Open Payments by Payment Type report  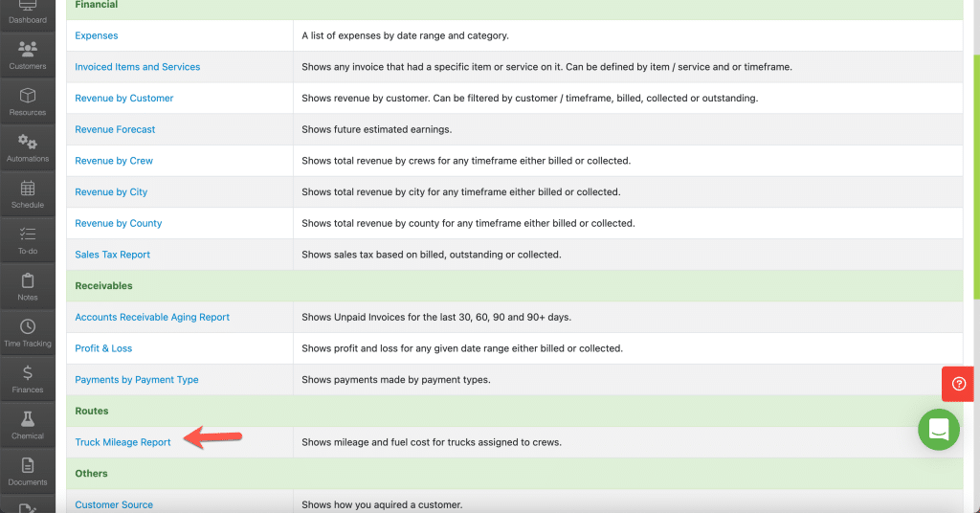pos(136,380)
